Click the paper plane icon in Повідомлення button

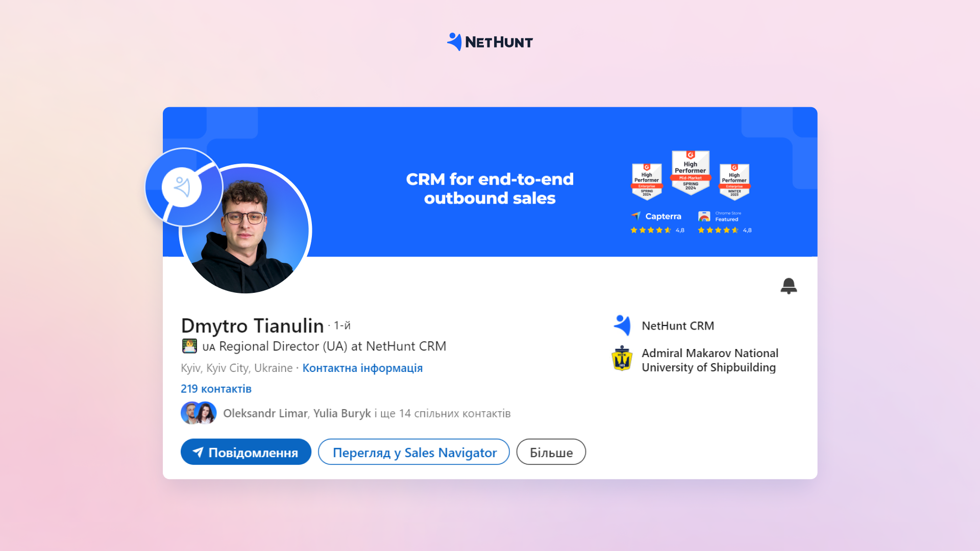[x=198, y=452]
